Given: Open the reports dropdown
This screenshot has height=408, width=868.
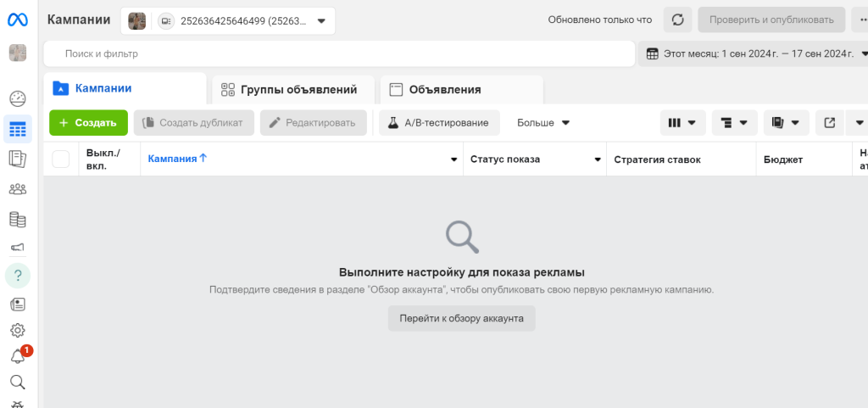Looking at the screenshot, I should tap(786, 123).
